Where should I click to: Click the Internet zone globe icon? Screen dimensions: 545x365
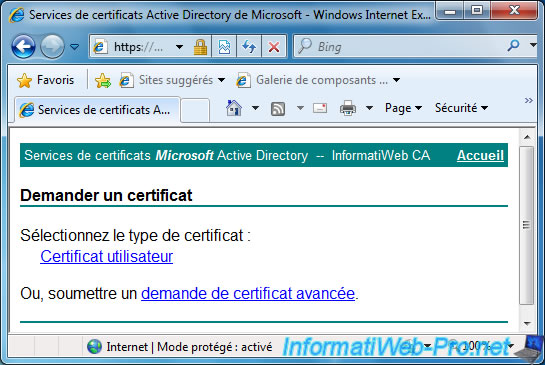coord(94,347)
